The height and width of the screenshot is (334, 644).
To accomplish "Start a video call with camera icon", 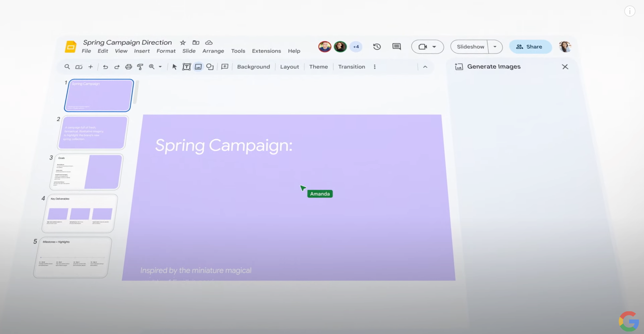I will [x=423, y=47].
